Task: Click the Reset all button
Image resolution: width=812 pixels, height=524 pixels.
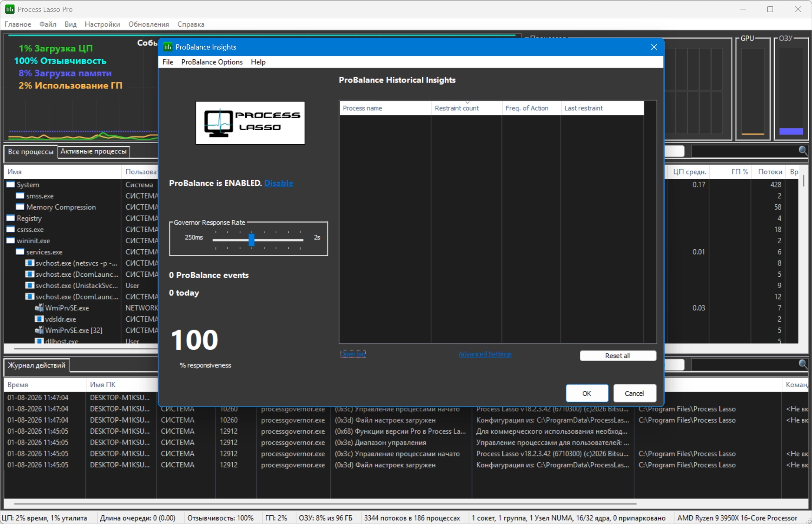Action: [618, 356]
